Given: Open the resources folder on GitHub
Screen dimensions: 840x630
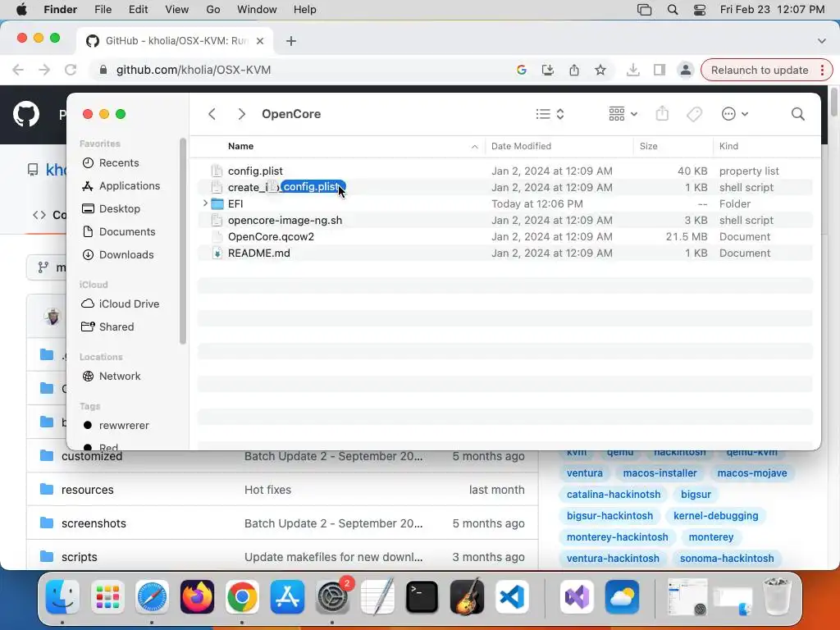Looking at the screenshot, I should coord(87,490).
